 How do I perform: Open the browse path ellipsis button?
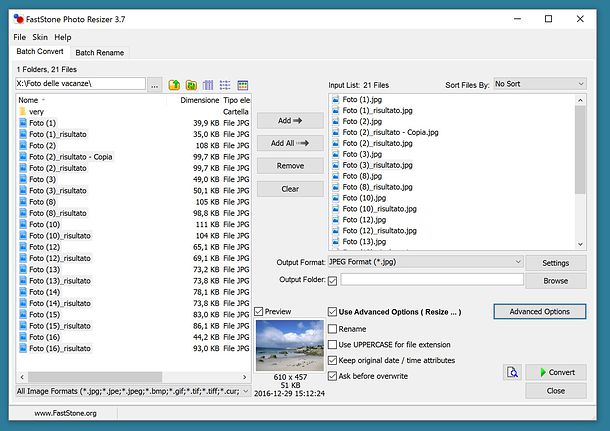(x=154, y=84)
